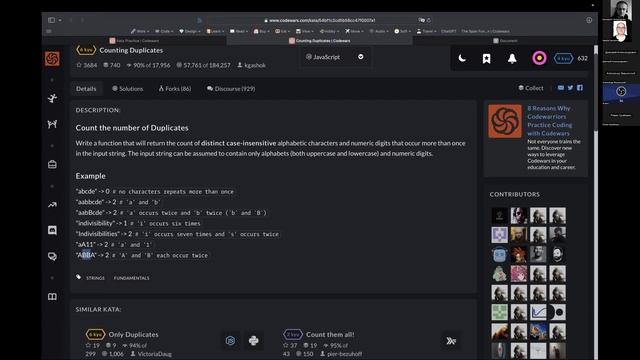The width and height of the screenshot is (640, 360).
Task: Open the dropdown arrow next to sidebar toggle
Action: 60,20
